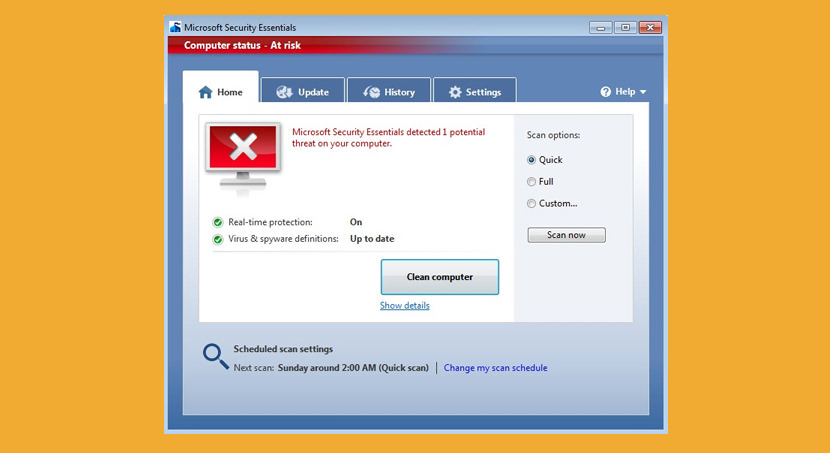Maximize the Security Essentials window
The height and width of the screenshot is (453, 830).
(x=625, y=28)
